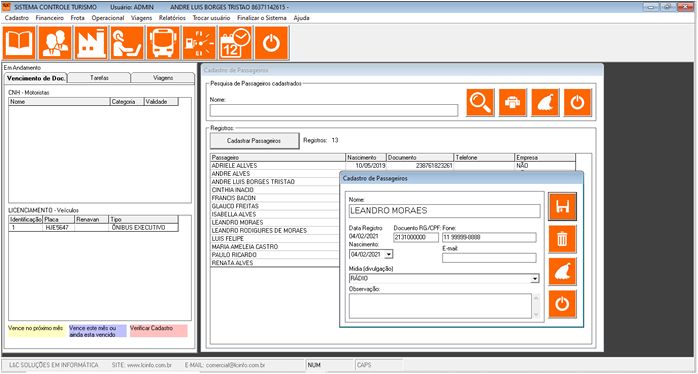Click the ÔNIBUS EXECUTIVO vehicle type cell
The height and width of the screenshot is (374, 698).
click(144, 228)
